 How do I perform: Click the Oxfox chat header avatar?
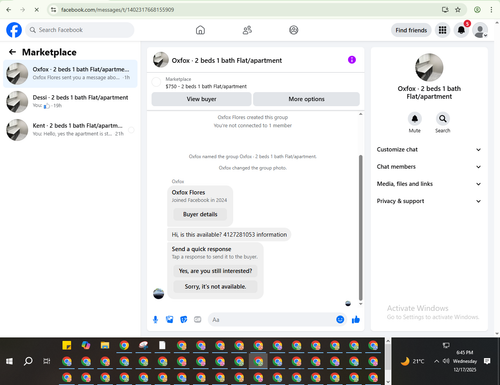(161, 60)
